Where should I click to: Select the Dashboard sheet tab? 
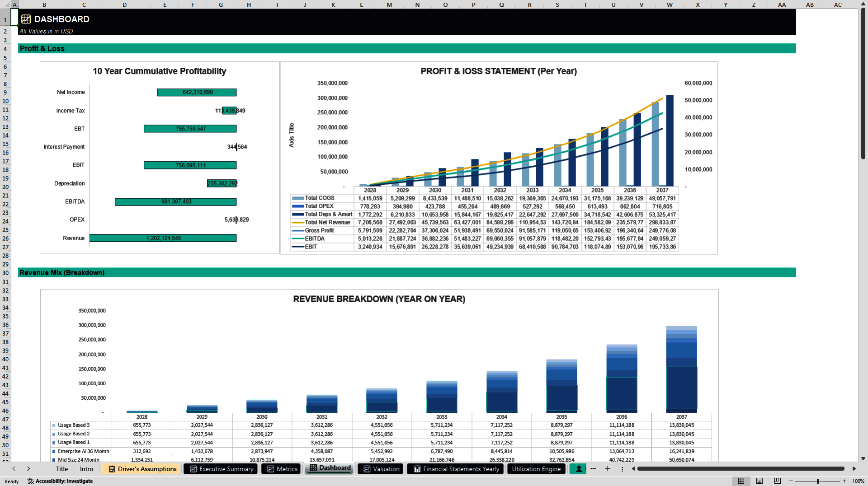330,468
